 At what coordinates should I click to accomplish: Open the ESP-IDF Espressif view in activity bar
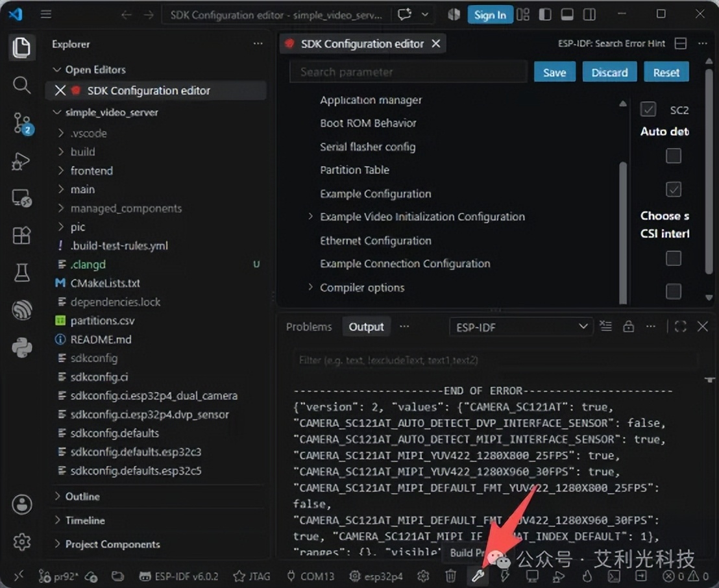pos(21,310)
